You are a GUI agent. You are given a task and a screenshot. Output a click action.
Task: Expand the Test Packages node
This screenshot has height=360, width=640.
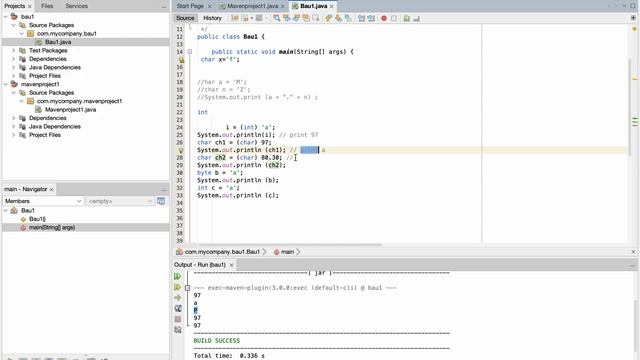[13, 51]
